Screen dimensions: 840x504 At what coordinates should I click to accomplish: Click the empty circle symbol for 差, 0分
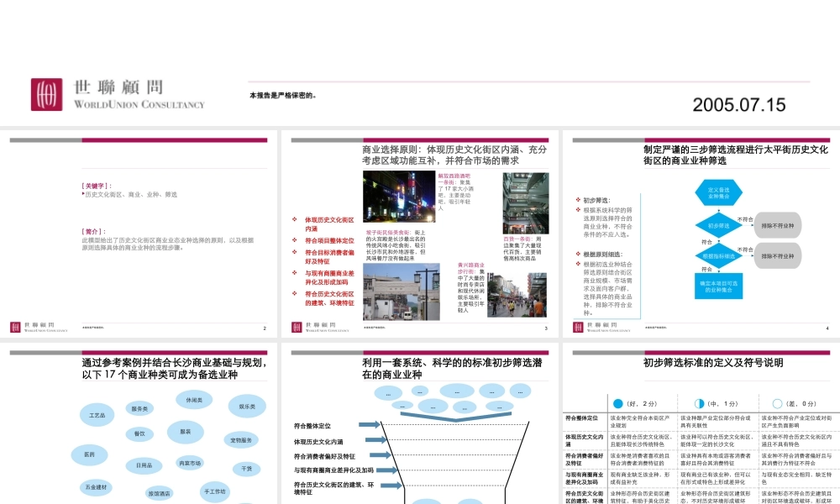[778, 403]
